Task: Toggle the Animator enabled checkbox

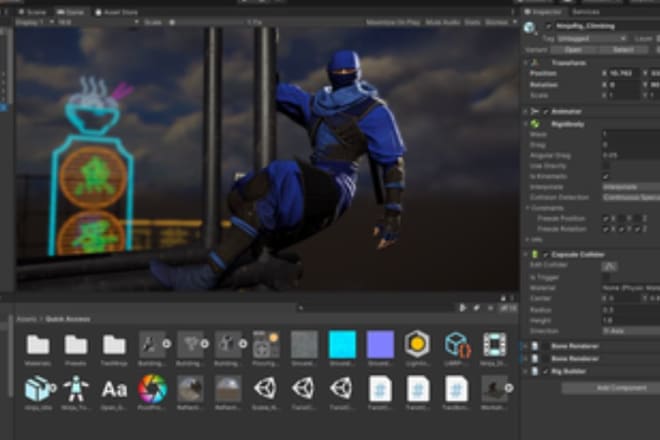Action: pos(546,112)
